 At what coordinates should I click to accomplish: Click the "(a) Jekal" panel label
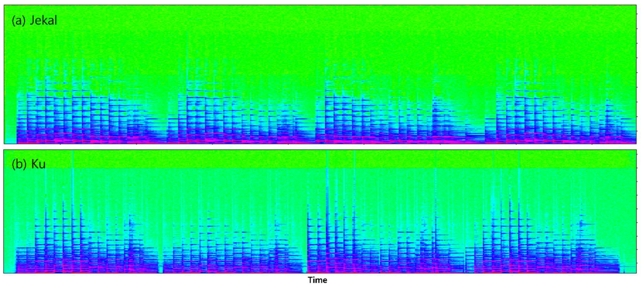(x=34, y=20)
